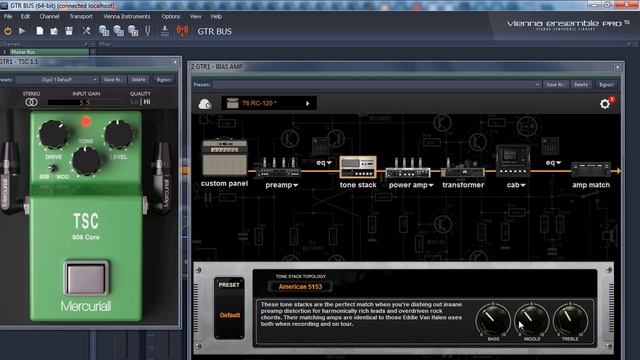Viewport: 640px width, 360px height.
Task: Click Save As button in BIAS AMP window
Action: tap(556, 84)
